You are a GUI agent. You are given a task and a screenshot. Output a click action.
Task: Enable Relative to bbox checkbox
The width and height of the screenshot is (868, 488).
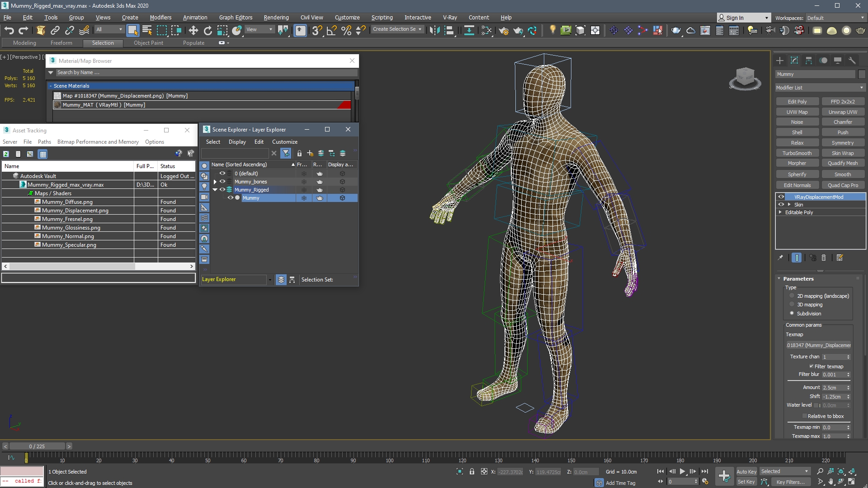point(805,416)
